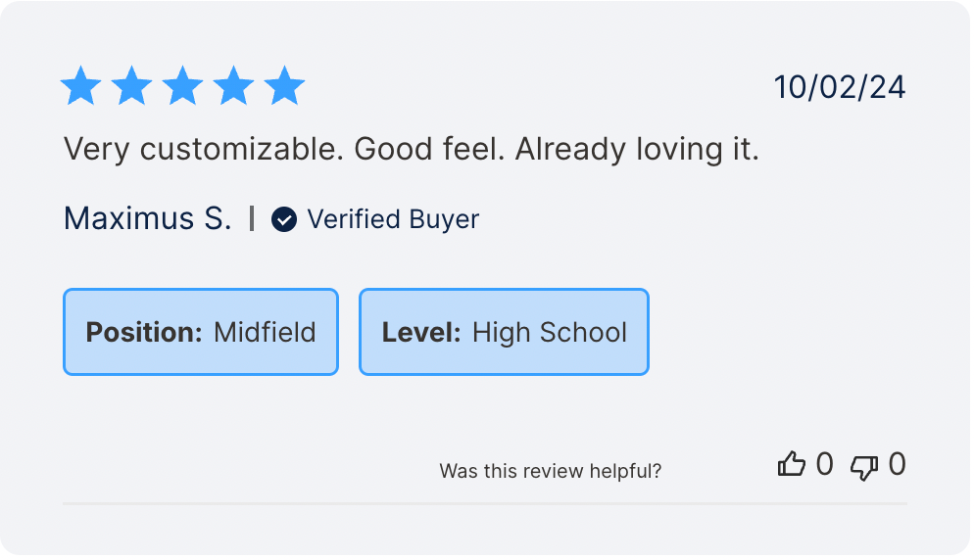974x560 pixels.
Task: Click the thumbs up icon
Action: pos(791,464)
